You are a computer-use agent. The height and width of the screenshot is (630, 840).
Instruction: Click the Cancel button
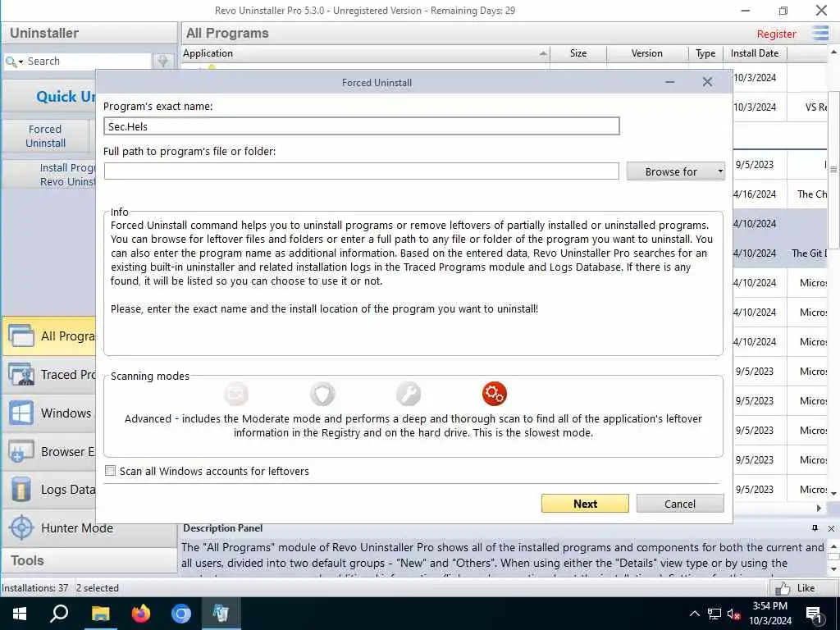(680, 504)
